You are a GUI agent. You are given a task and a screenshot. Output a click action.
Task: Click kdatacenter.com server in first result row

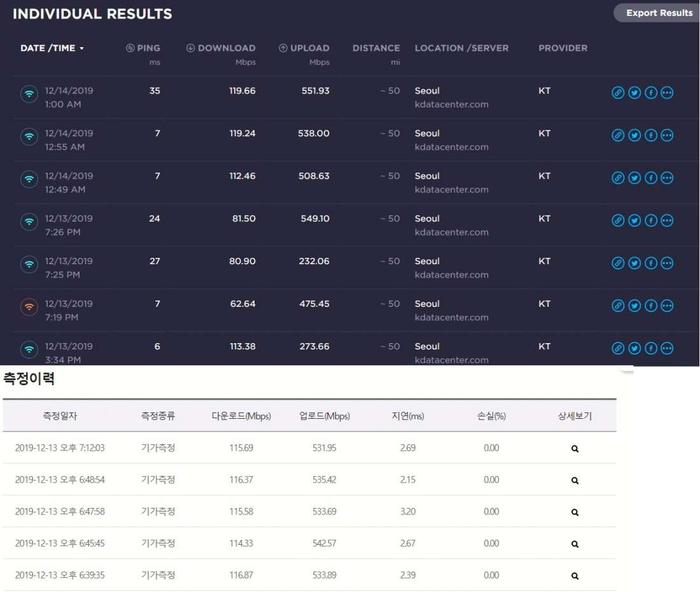coord(451,104)
